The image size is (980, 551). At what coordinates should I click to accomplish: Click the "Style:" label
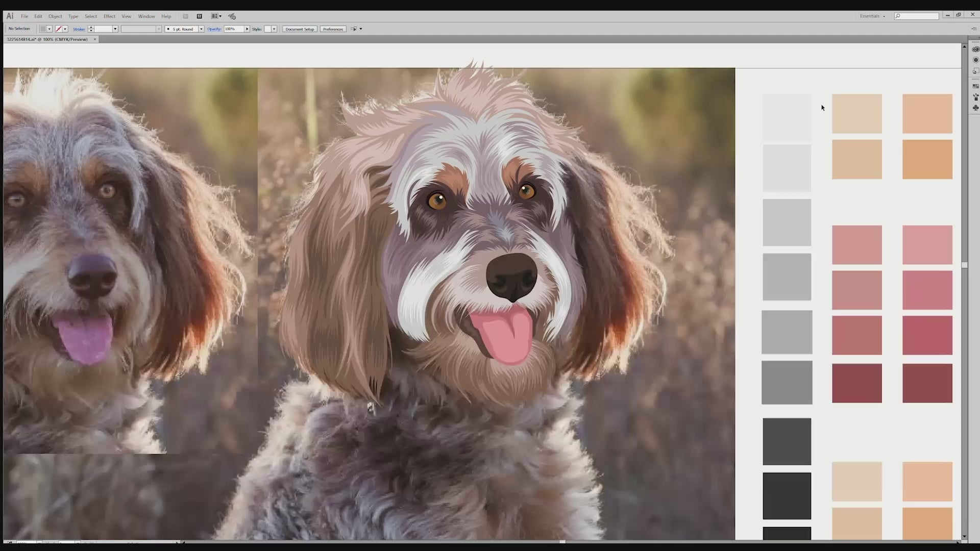(257, 29)
